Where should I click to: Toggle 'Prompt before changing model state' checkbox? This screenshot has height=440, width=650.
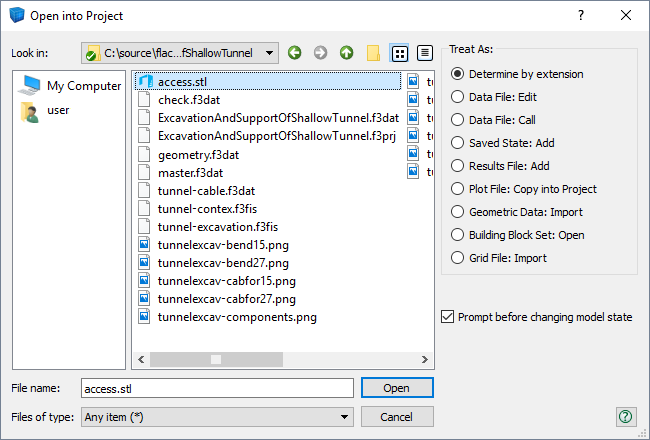click(448, 317)
